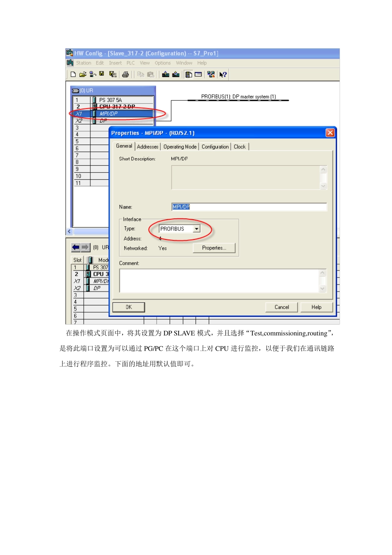Switch to the General tab
The width and height of the screenshot is (392, 555).
[x=124, y=146]
